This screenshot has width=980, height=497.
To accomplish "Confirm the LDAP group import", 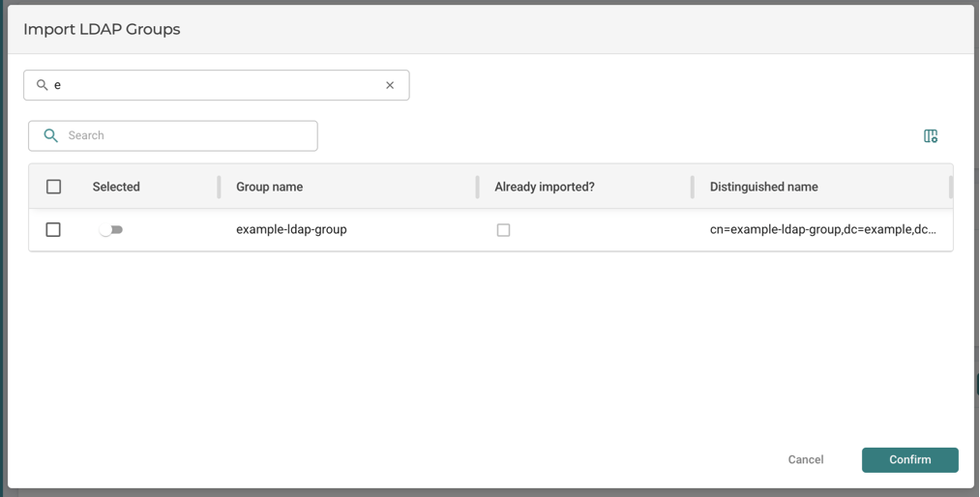I will pyautogui.click(x=910, y=459).
